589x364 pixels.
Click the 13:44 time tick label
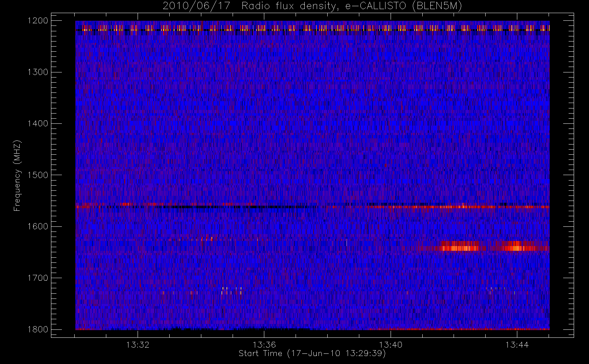pos(517,345)
